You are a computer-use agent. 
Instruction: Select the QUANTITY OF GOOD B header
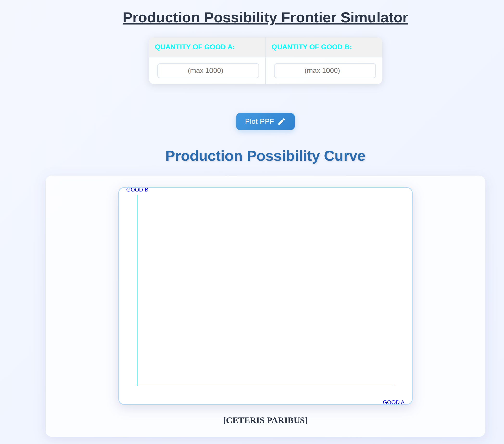tap(311, 47)
